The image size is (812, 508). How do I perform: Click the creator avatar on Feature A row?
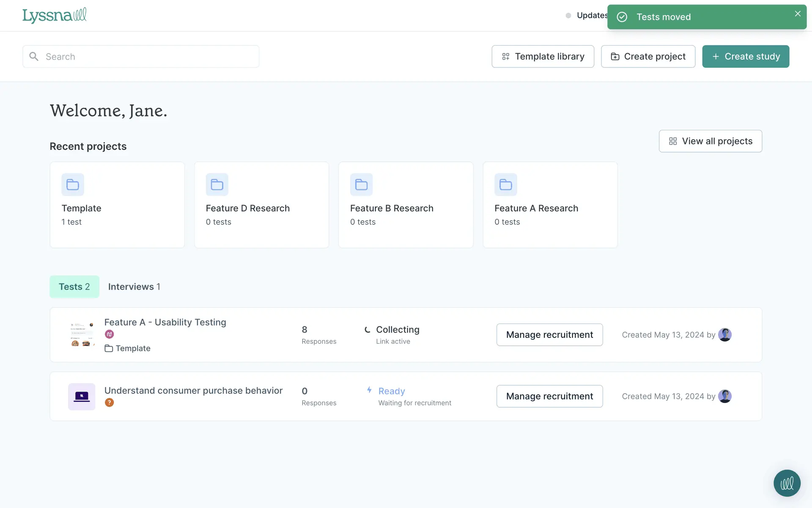tap(724, 335)
